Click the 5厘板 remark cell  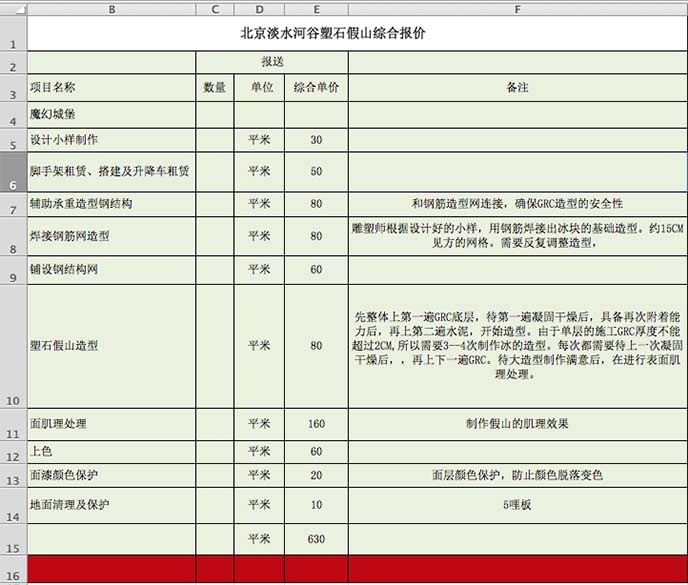[x=517, y=505]
